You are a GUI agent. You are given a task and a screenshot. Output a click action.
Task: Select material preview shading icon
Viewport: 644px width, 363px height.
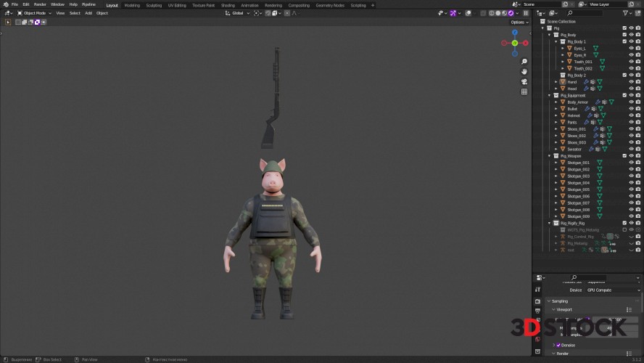point(504,13)
